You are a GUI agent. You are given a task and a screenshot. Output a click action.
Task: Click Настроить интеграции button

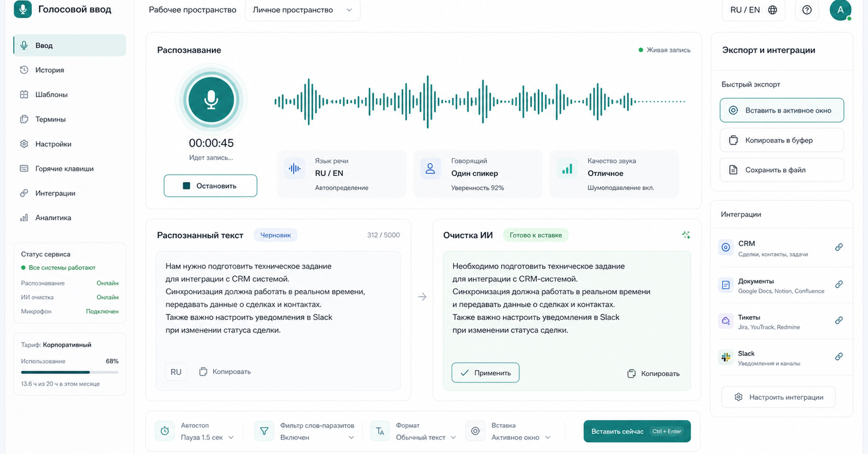point(778,397)
